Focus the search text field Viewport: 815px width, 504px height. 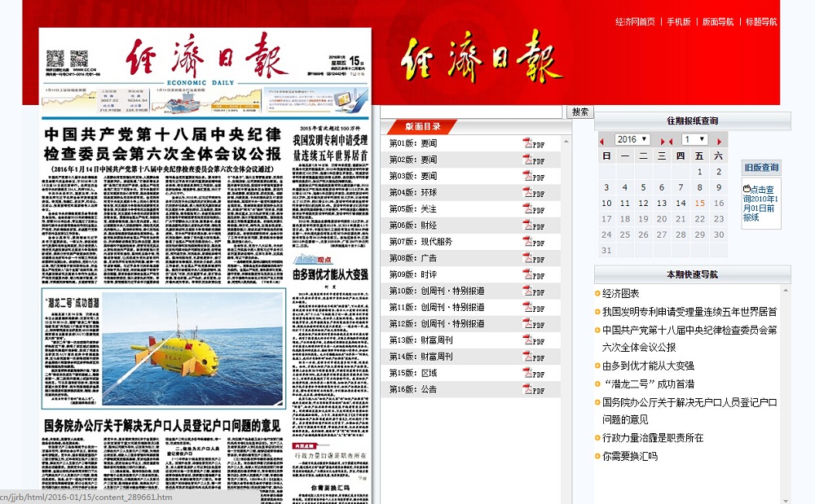click(471, 112)
